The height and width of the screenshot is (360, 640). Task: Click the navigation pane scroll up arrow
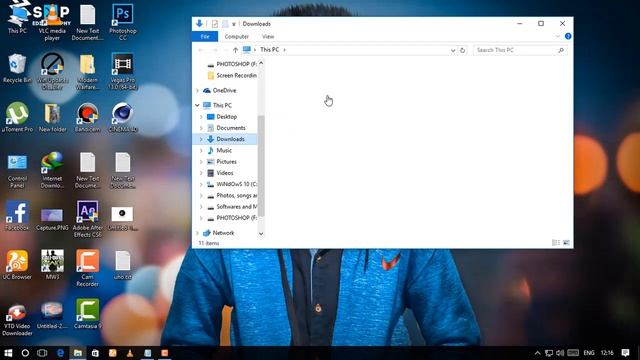pos(261,63)
